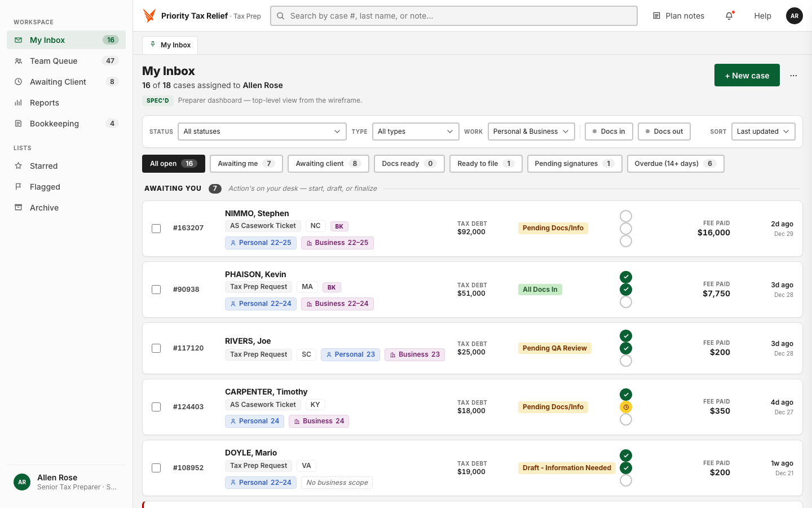Open NIMMO, Stephen case name

point(257,213)
